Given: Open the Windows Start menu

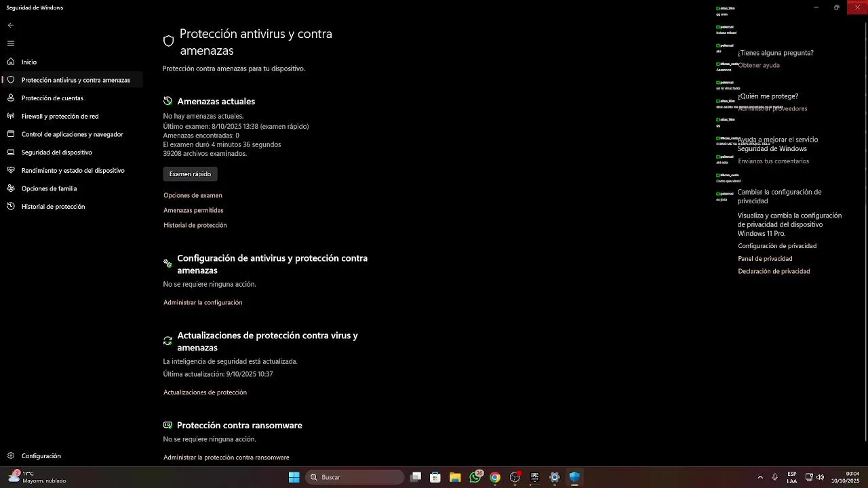Looking at the screenshot, I should tap(294, 477).
